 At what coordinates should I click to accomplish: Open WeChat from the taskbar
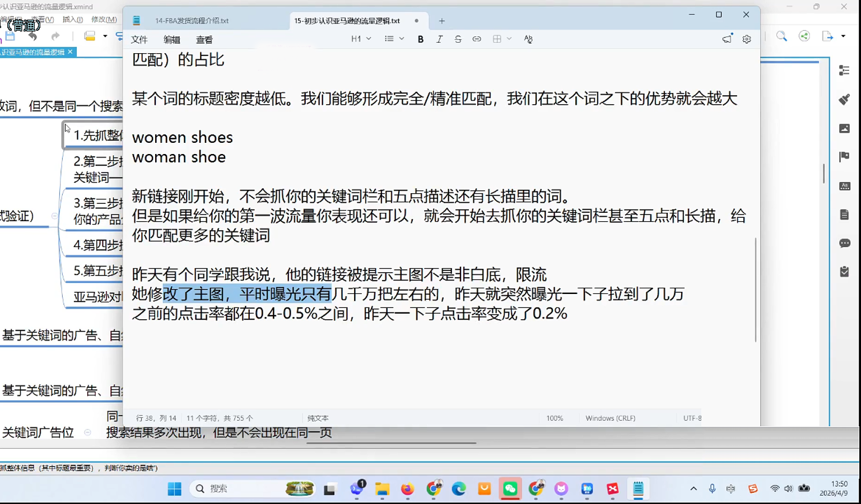point(510,489)
